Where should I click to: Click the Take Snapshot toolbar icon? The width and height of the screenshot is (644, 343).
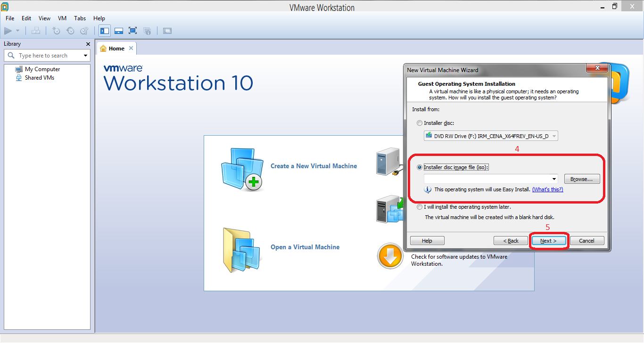click(56, 31)
